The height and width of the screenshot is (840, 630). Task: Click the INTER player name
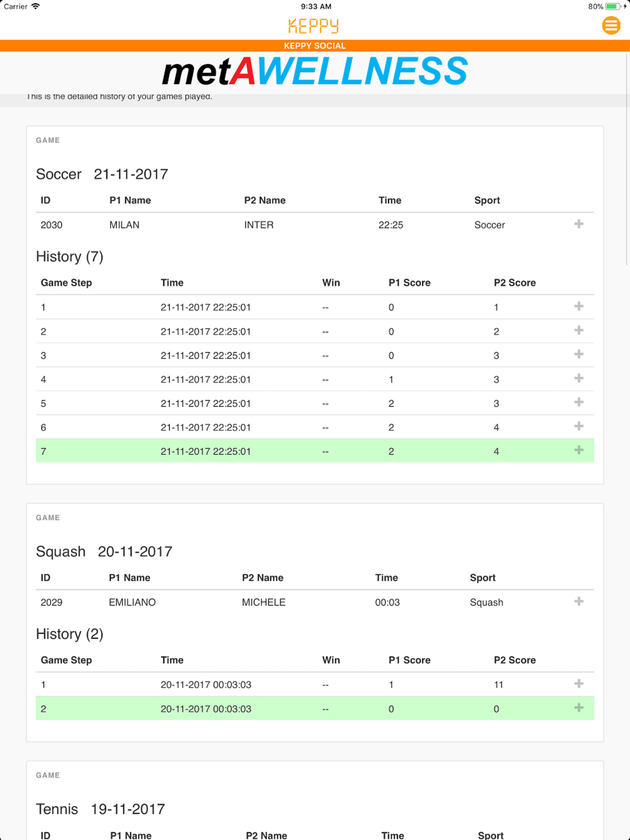pos(259,225)
